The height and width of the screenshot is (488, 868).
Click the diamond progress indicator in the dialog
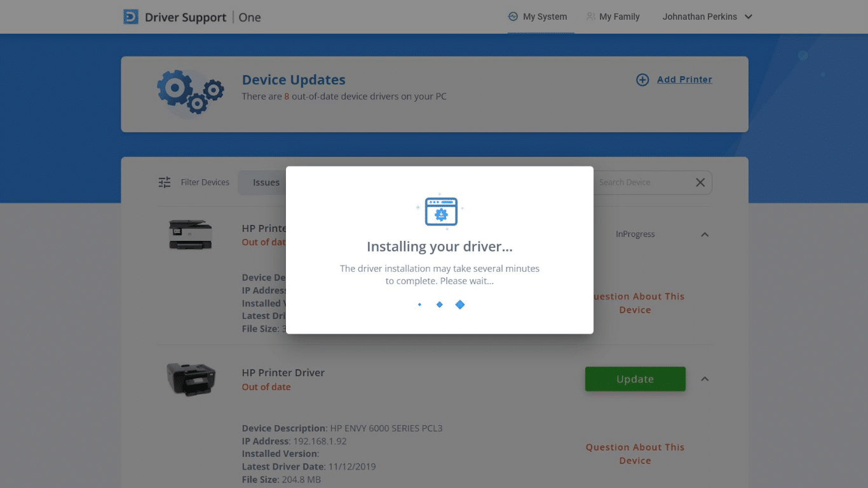click(440, 304)
